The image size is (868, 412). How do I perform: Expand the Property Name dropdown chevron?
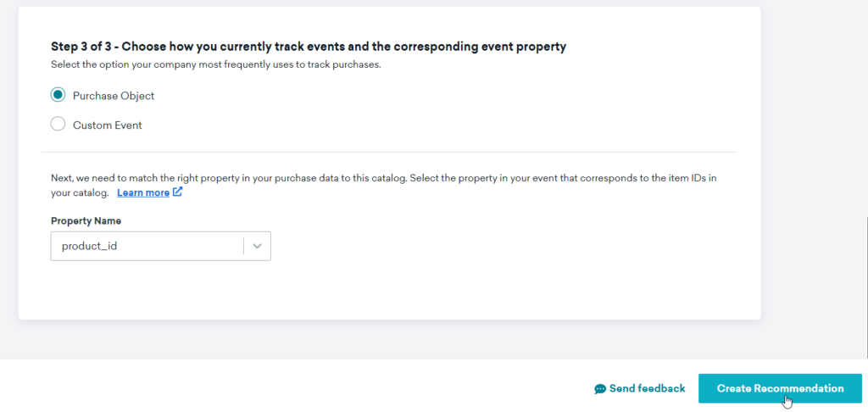point(257,246)
